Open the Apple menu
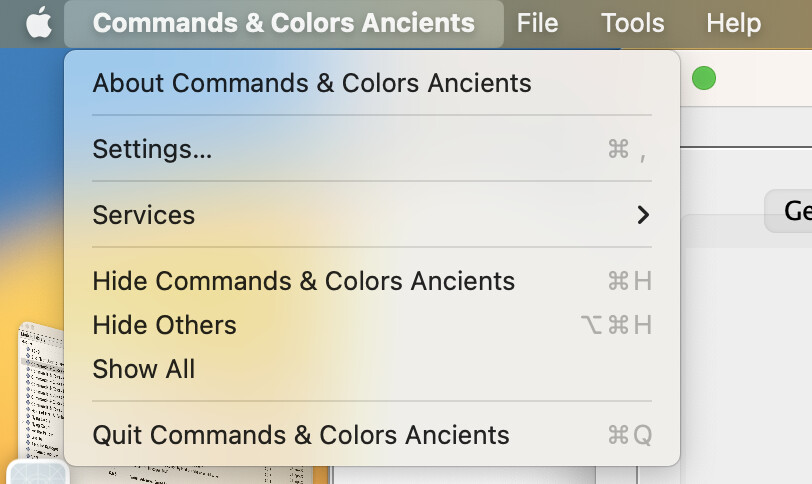The width and height of the screenshot is (812, 484). pyautogui.click(x=39, y=23)
